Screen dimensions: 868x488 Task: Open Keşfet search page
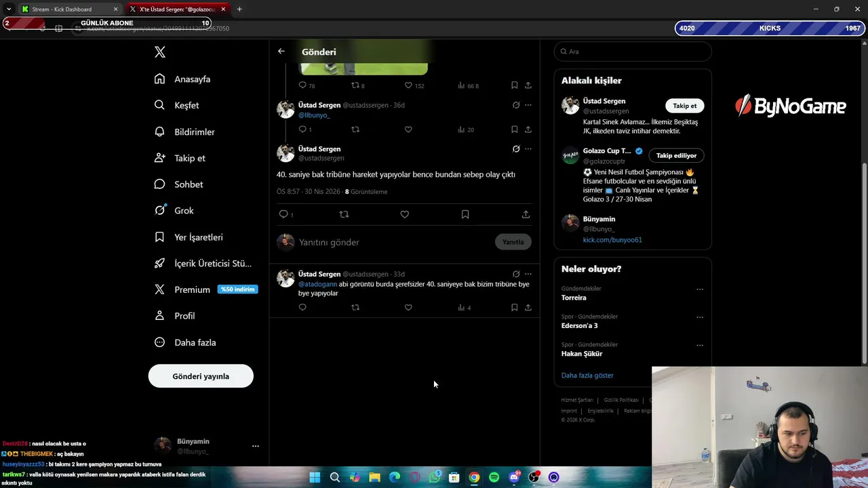pos(177,105)
